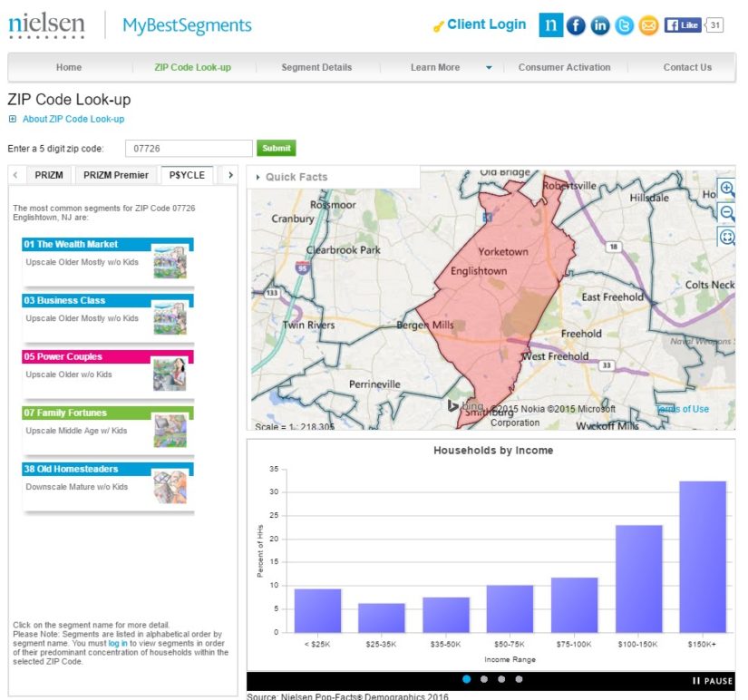Image resolution: width=748 pixels, height=700 pixels.
Task: Open Segment Details in navigation bar
Action: pyautogui.click(x=316, y=67)
